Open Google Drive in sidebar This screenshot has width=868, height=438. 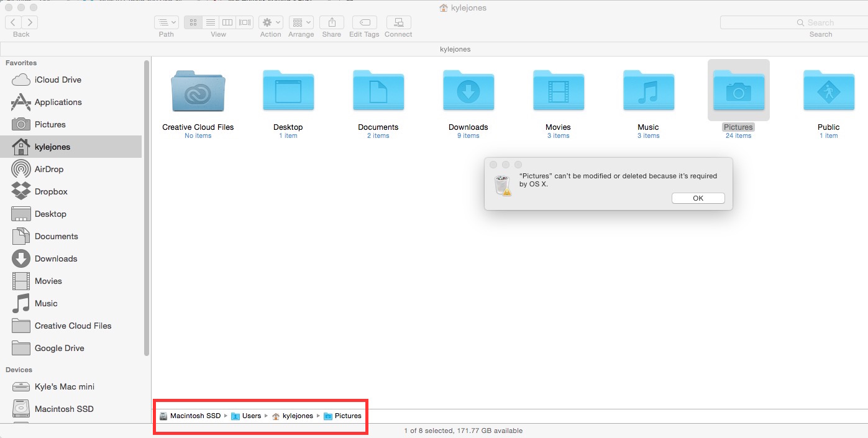[x=71, y=348]
